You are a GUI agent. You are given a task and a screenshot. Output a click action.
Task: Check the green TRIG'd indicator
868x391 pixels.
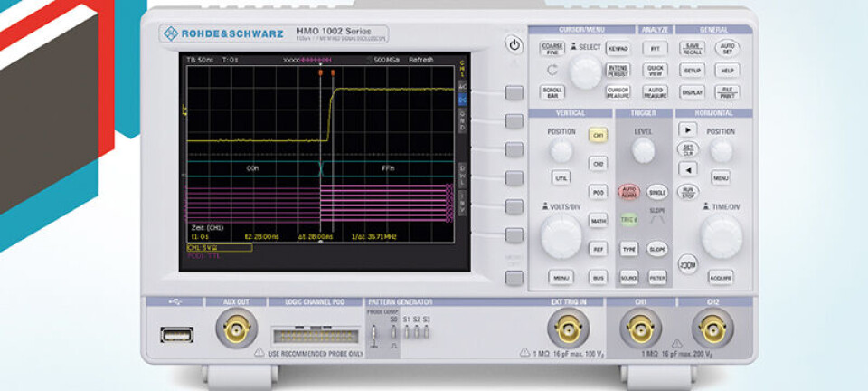coord(629,220)
